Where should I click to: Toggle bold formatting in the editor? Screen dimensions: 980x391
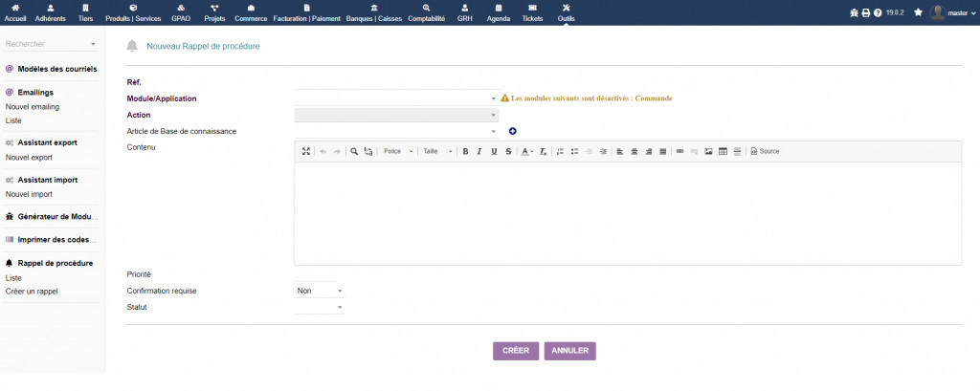pos(465,151)
